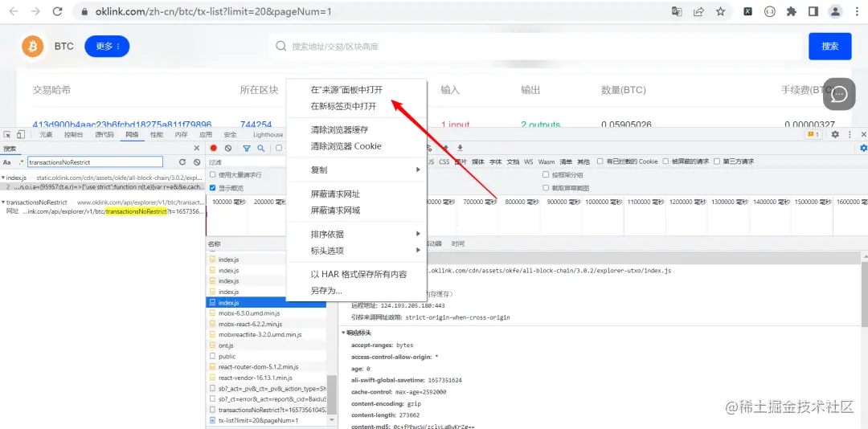Select 清除浏览器 Cookie menu entry
Screen dimensions: 868x429
[x=356, y=147]
